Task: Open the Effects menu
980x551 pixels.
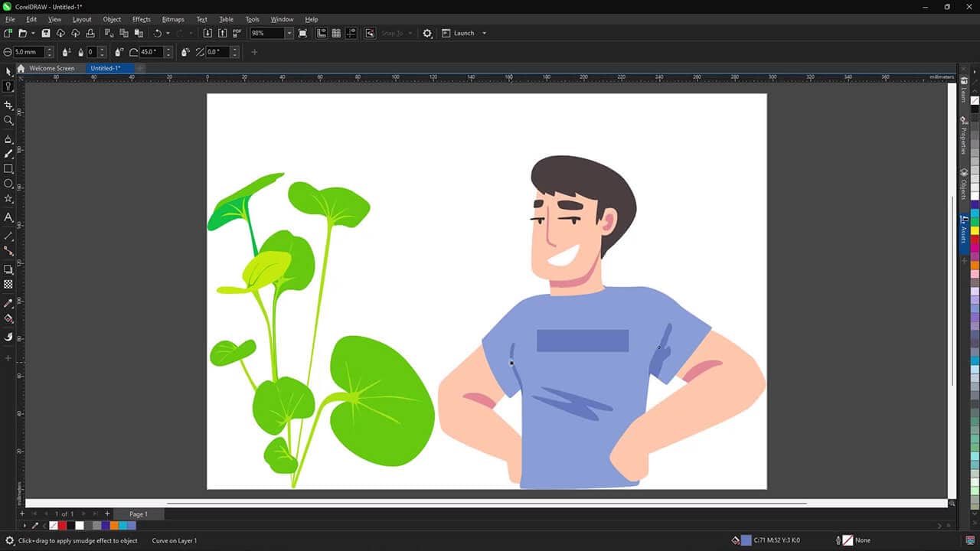Action: click(x=142, y=19)
